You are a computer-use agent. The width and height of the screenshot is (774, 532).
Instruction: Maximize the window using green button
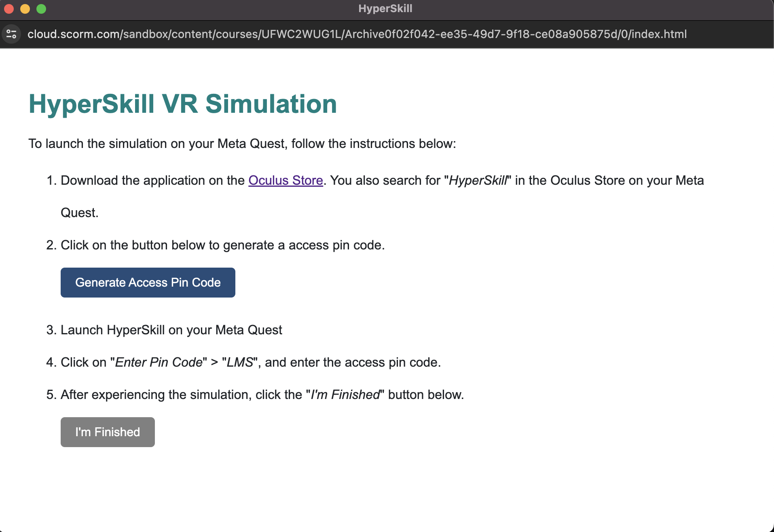41,8
